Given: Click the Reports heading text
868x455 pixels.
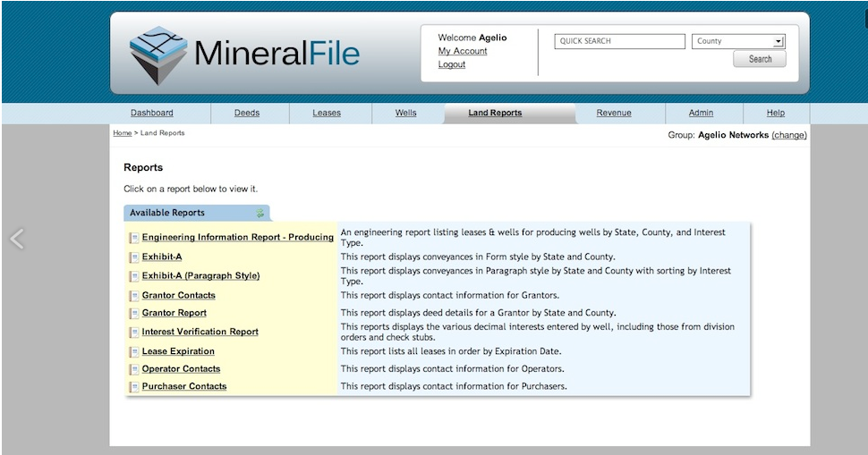Looking at the screenshot, I should pyautogui.click(x=143, y=167).
